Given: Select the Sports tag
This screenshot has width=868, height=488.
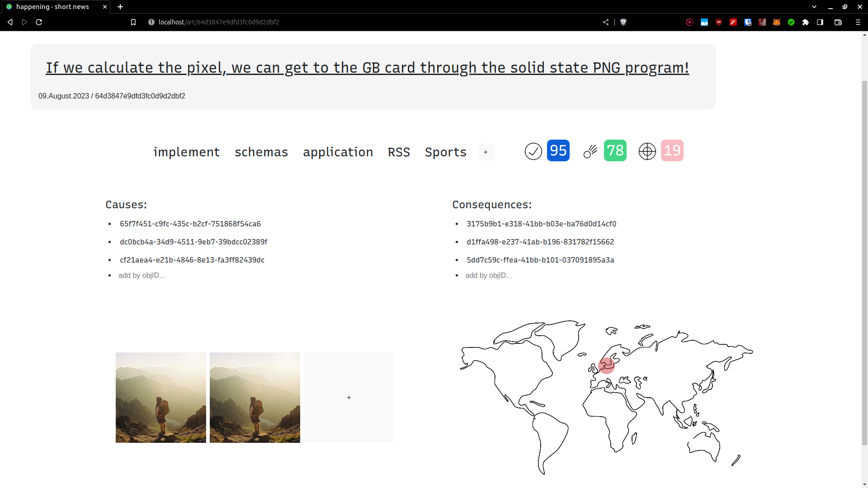Looking at the screenshot, I should pos(445,152).
